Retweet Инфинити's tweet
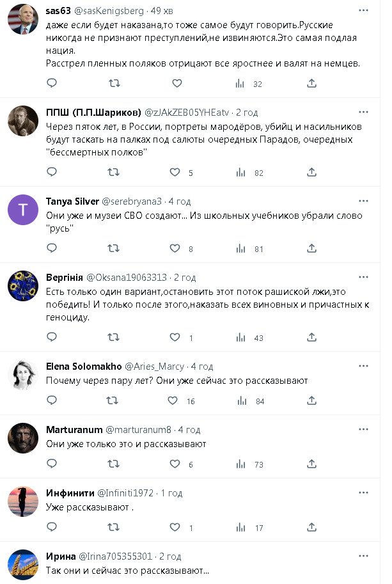 [114, 527]
